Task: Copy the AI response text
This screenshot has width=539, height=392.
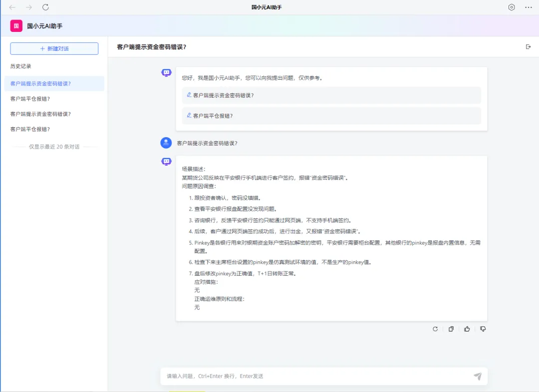Action: click(451, 329)
